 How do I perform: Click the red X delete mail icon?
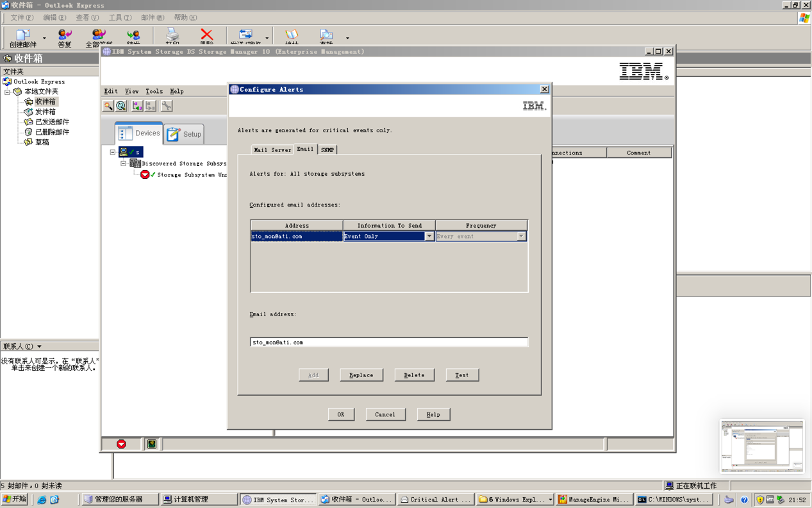pos(206,35)
